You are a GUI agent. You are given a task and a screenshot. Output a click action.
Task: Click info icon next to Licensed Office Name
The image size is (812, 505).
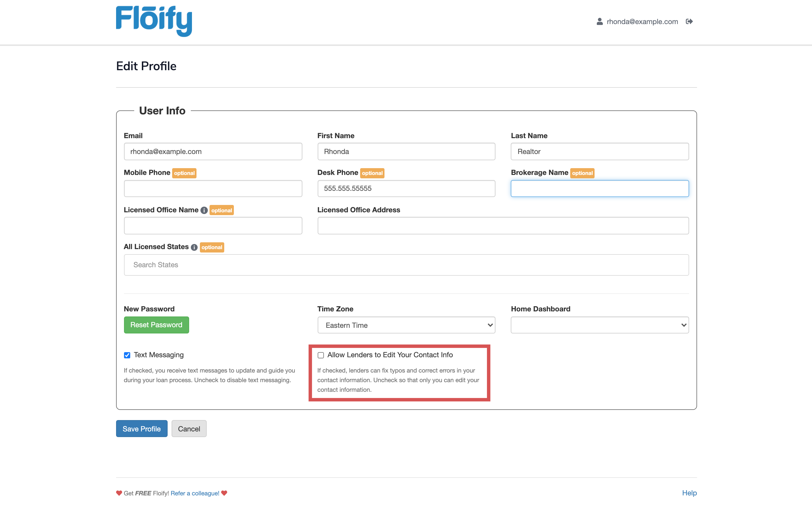(204, 210)
